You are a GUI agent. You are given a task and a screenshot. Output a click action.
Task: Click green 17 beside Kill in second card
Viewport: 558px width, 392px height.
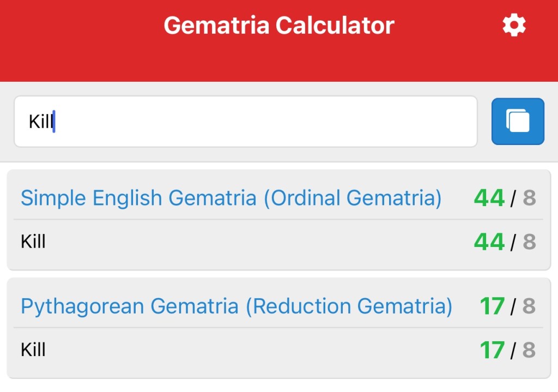click(492, 350)
